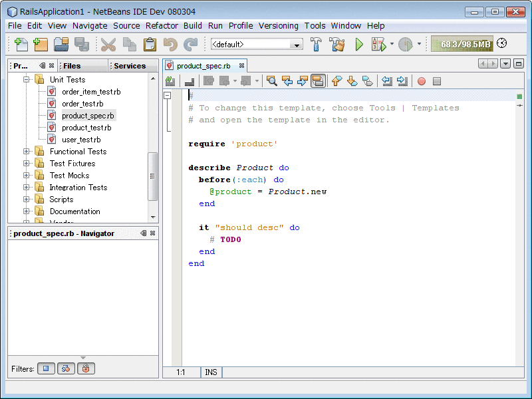Click the Save All icon

click(82, 45)
